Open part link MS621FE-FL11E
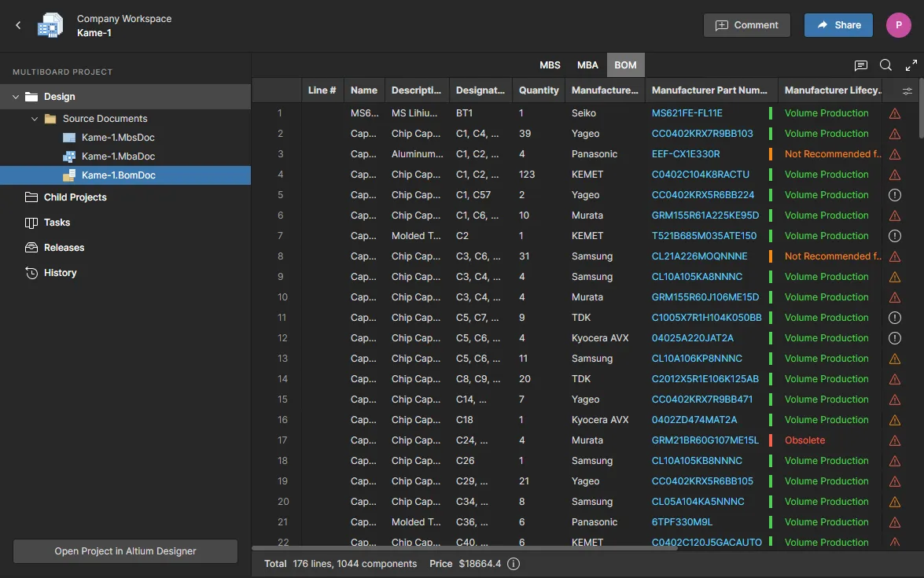This screenshot has width=924, height=578. [687, 113]
